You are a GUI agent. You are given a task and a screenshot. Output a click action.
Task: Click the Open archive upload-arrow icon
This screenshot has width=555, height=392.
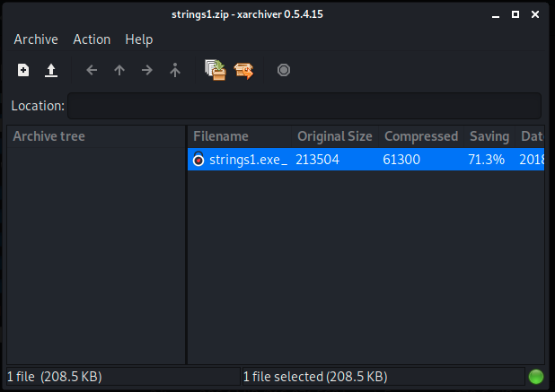coord(51,70)
